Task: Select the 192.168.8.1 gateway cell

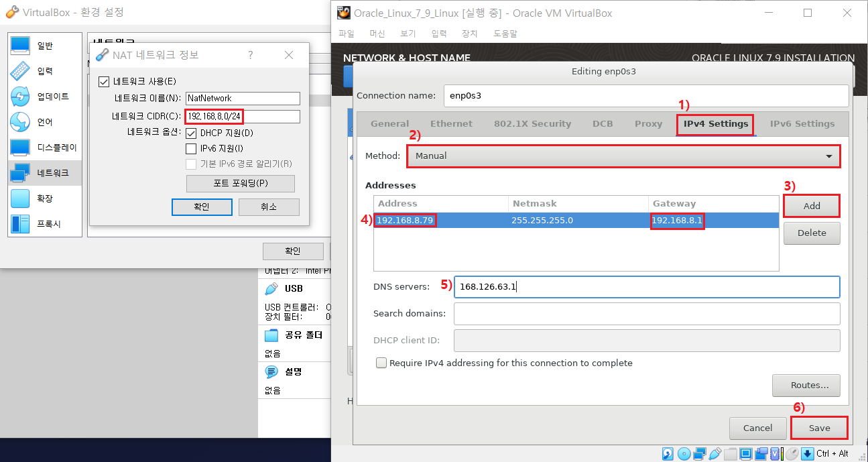Action: click(714, 221)
